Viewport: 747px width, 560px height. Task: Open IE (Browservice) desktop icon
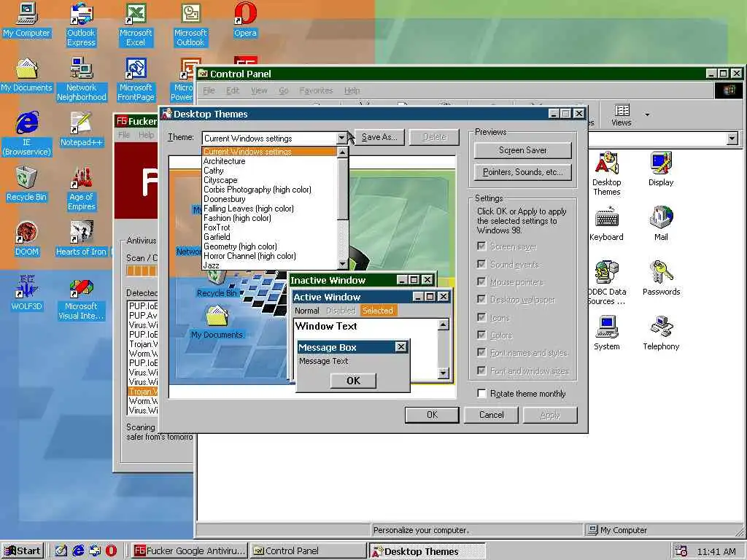[27, 134]
